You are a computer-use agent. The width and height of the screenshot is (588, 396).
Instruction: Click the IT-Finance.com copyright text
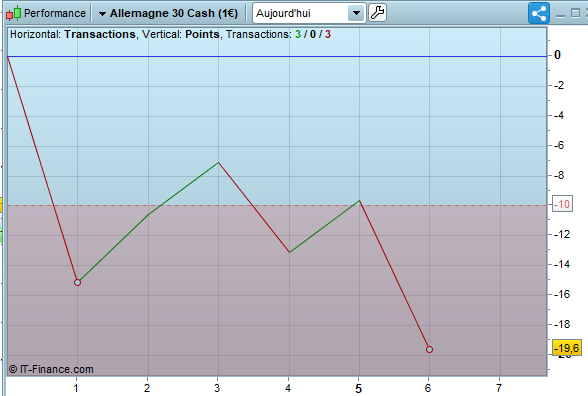(x=51, y=369)
